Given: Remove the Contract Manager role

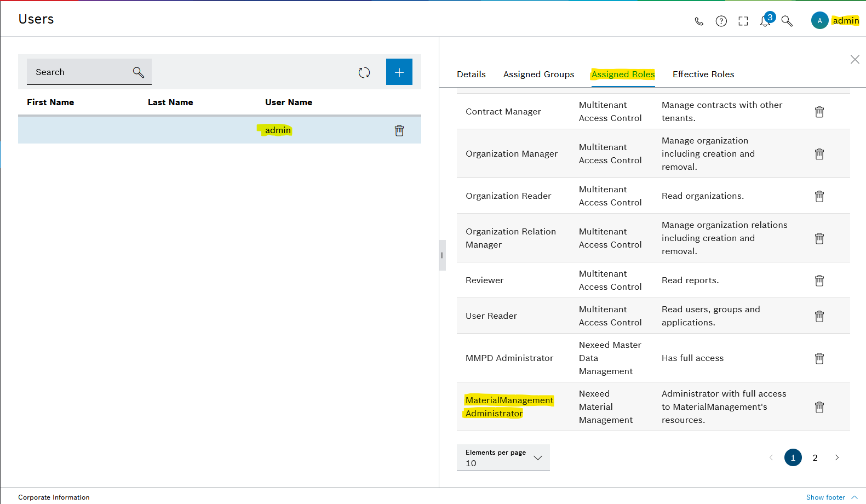Looking at the screenshot, I should pyautogui.click(x=819, y=112).
